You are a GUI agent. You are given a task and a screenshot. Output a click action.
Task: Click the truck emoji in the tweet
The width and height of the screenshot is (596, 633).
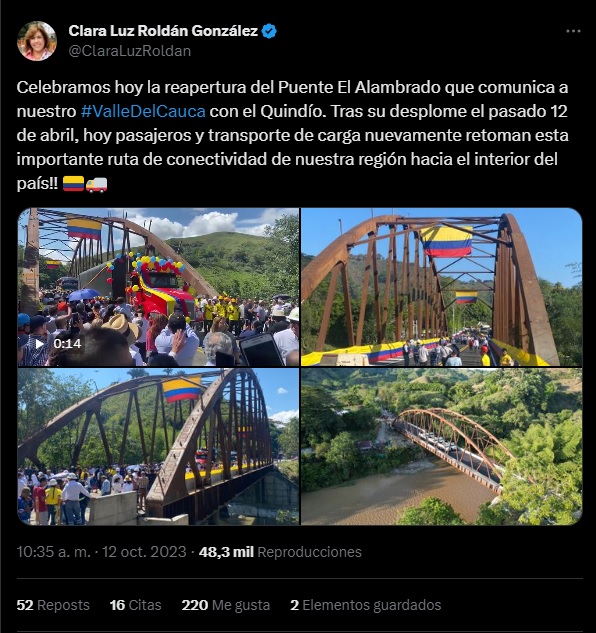point(97,184)
